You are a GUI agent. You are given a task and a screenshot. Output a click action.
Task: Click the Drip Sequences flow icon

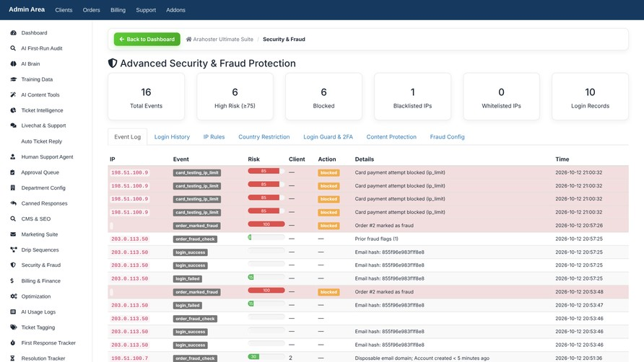14,250
